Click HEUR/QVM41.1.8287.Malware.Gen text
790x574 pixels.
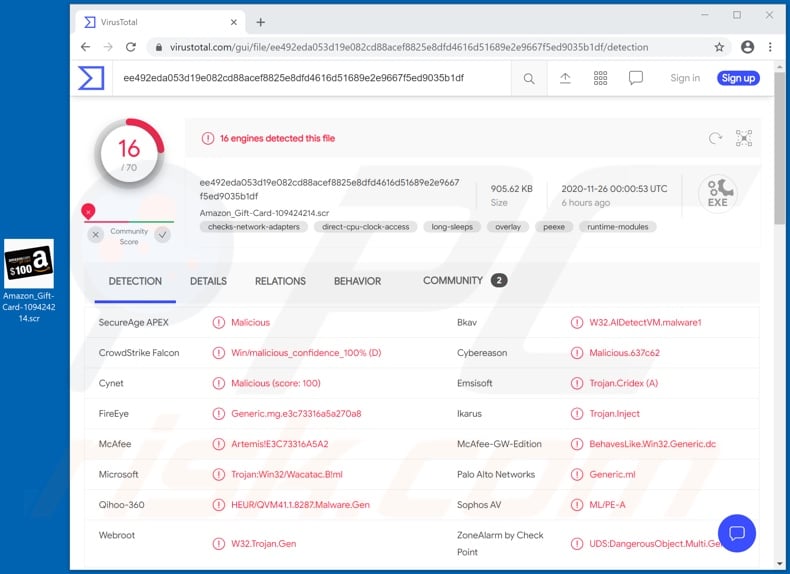point(300,504)
